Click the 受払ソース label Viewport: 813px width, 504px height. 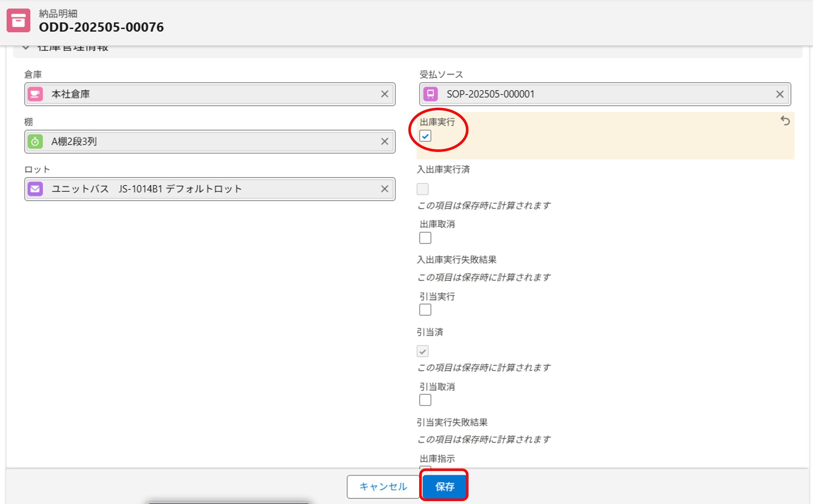click(x=442, y=75)
